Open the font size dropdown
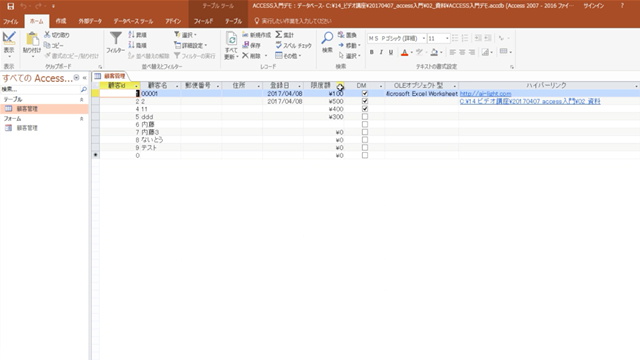This screenshot has width=640, height=360. pos(447,38)
